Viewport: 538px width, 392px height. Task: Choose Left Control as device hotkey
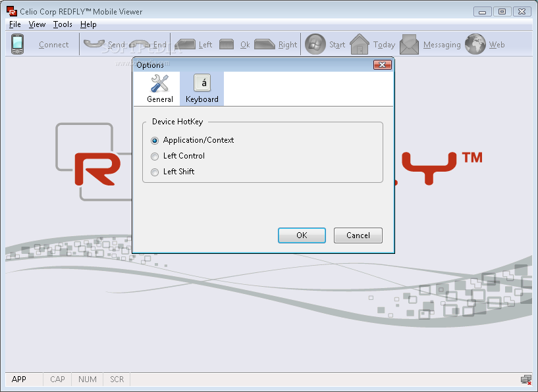click(x=155, y=157)
